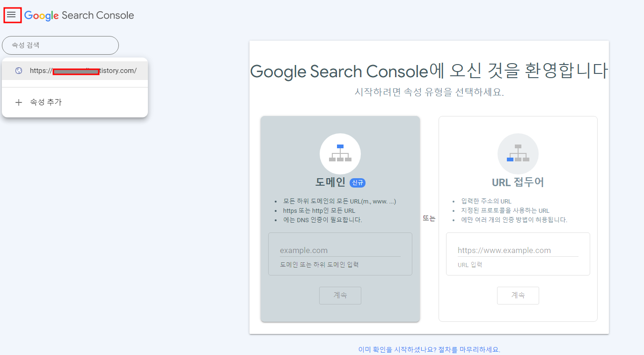This screenshot has width=644, height=355.
Task: Click the URL 접두어 card heading
Action: [518, 182]
